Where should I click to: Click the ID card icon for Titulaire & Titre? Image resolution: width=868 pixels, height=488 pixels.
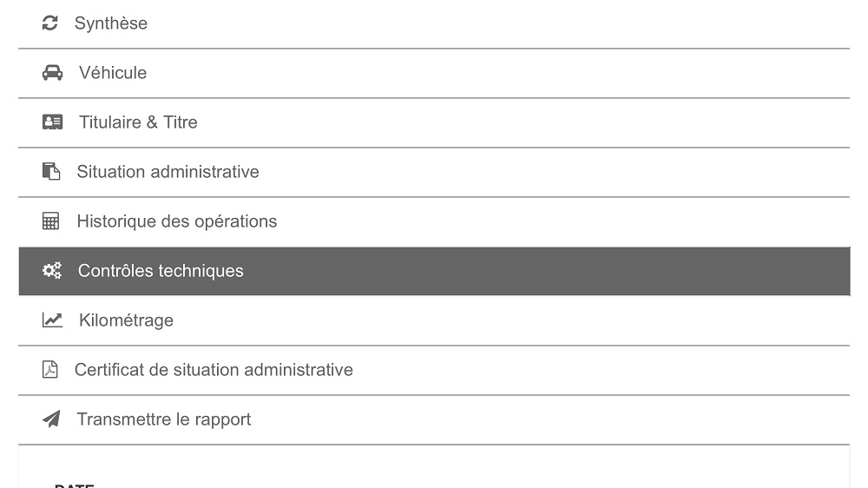click(x=53, y=122)
